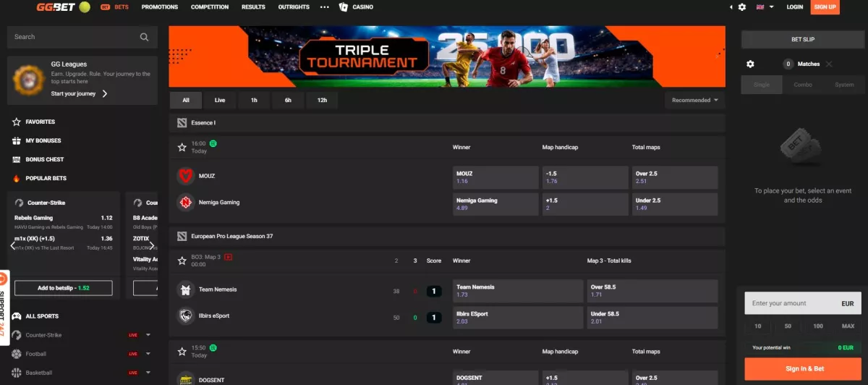
Task: Click the search magnifier icon
Action: click(145, 37)
